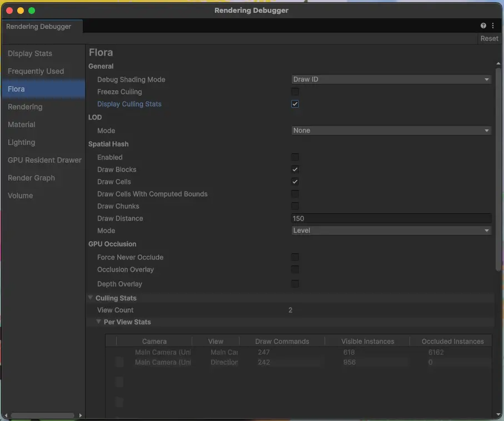Toggle the Occlusion Overlay checkbox
This screenshot has width=504, height=421.
click(x=295, y=269)
